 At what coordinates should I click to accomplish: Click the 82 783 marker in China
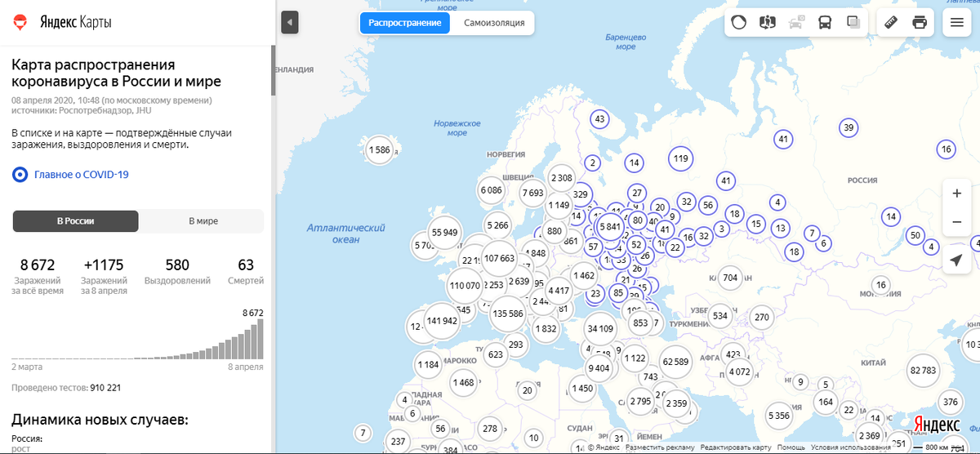pos(923,370)
